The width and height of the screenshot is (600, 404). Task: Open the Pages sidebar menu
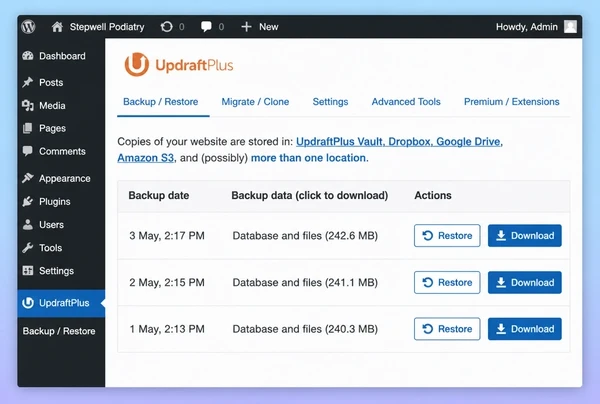point(52,128)
